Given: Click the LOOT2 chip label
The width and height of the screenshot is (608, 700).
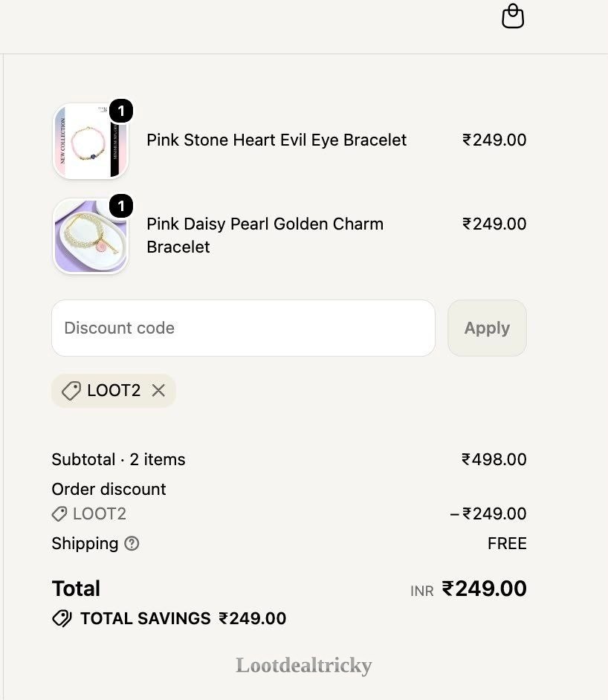Looking at the screenshot, I should [114, 391].
